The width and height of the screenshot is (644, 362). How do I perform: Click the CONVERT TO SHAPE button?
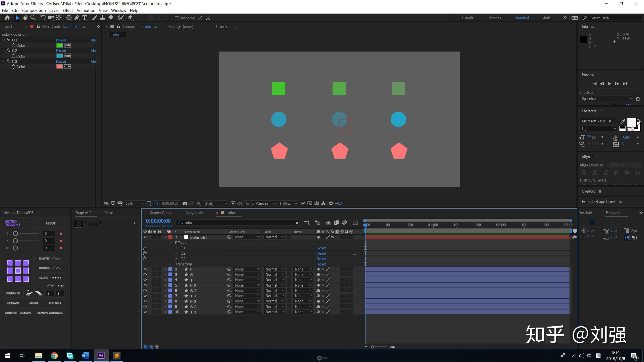tap(18, 313)
